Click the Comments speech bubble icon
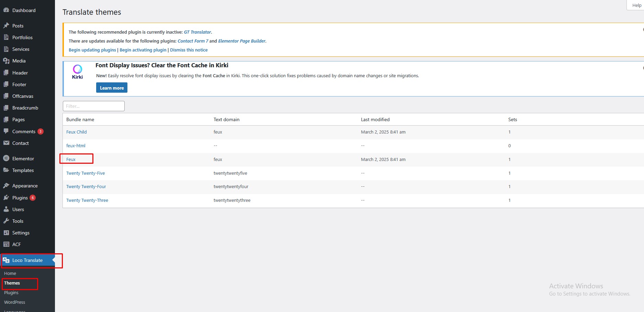 pyautogui.click(x=6, y=131)
